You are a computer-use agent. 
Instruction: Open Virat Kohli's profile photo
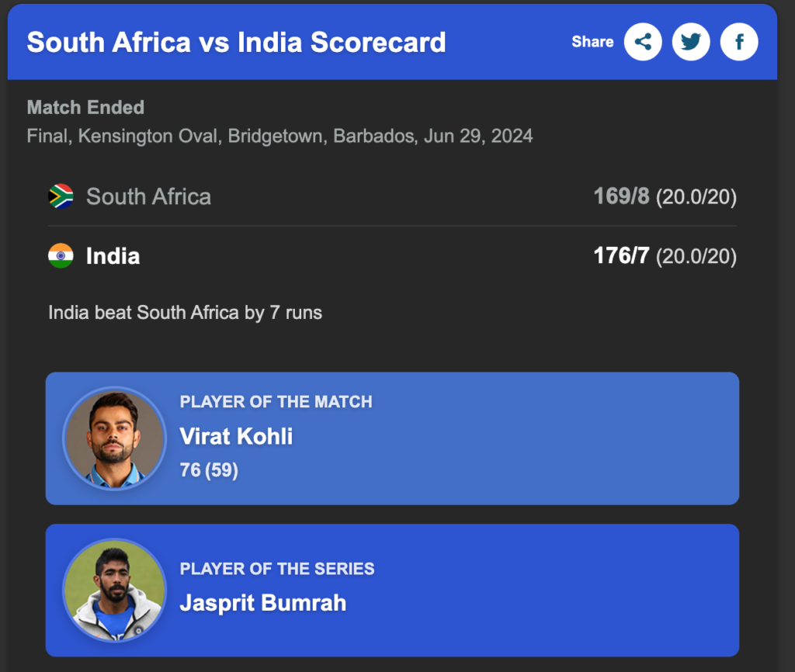(x=114, y=438)
